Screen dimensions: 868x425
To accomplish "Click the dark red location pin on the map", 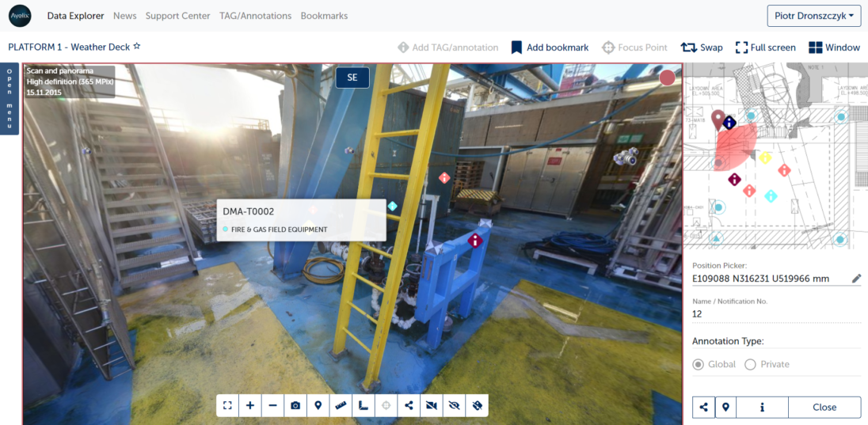I will [x=718, y=120].
